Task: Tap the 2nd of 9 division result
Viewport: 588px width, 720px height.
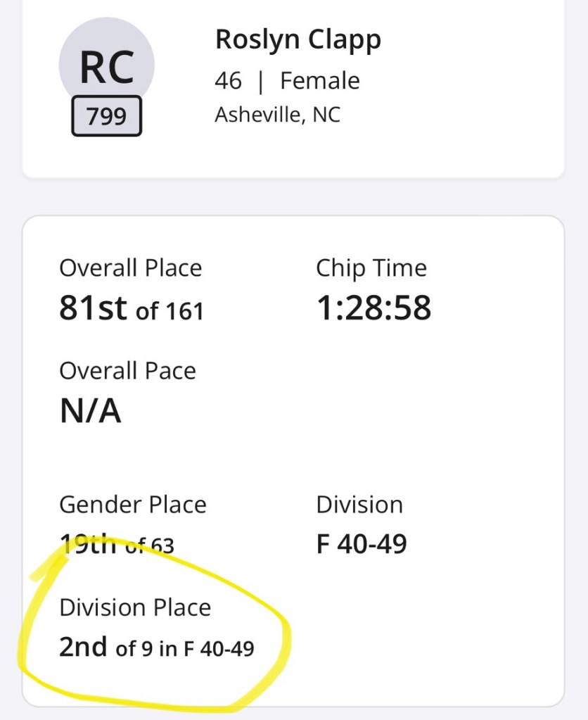Action: [156, 648]
